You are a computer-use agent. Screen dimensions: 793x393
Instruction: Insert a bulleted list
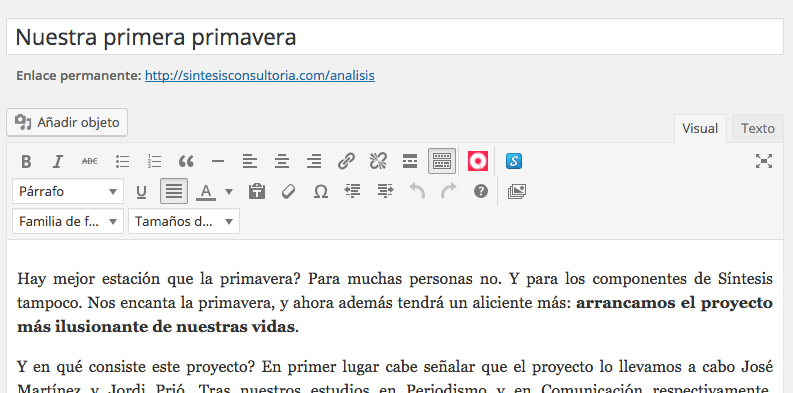(122, 161)
